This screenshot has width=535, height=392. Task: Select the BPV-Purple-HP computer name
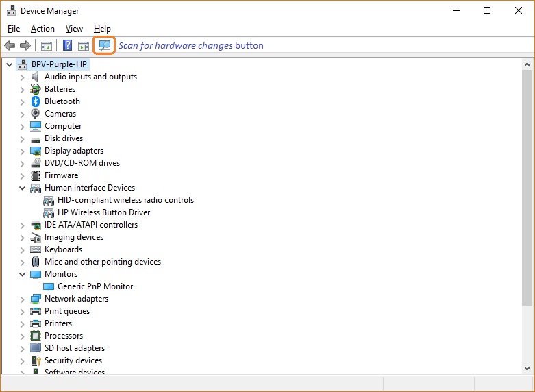click(x=59, y=64)
